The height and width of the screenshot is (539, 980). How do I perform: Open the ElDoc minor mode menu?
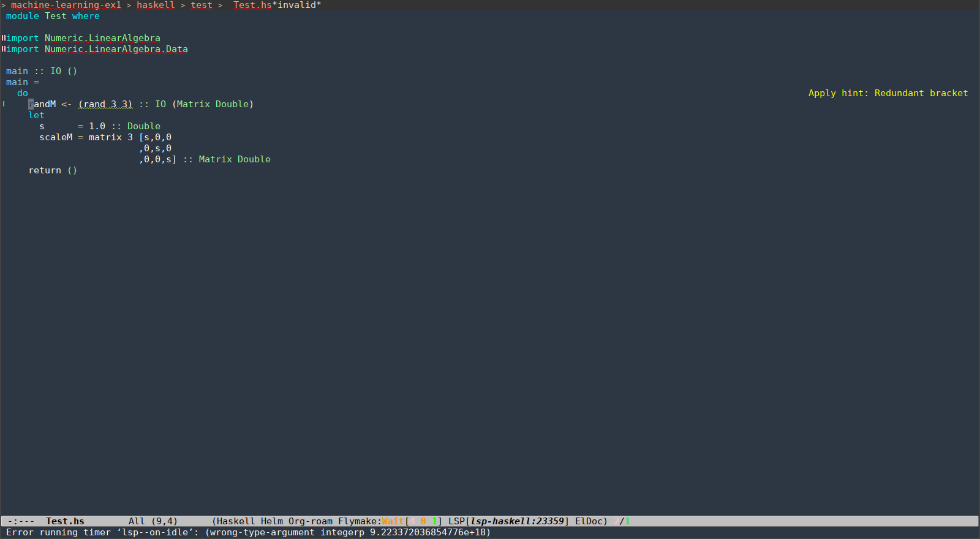click(x=589, y=521)
